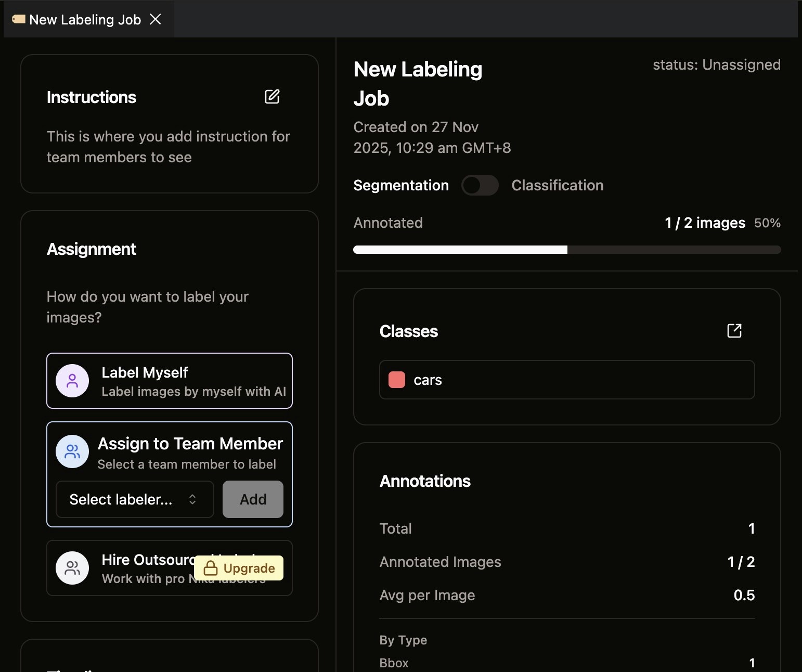This screenshot has width=802, height=672.
Task: Click the red color swatch for cars class
Action: coord(396,380)
